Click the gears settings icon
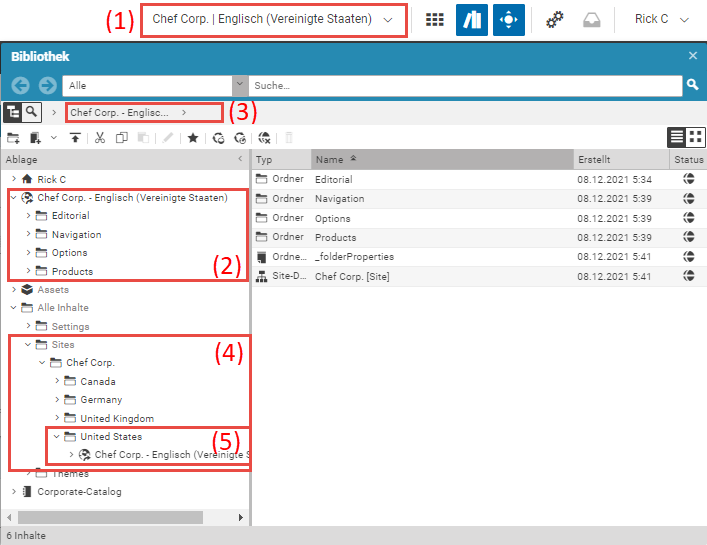Image resolution: width=707 pixels, height=545 pixels. pos(554,20)
